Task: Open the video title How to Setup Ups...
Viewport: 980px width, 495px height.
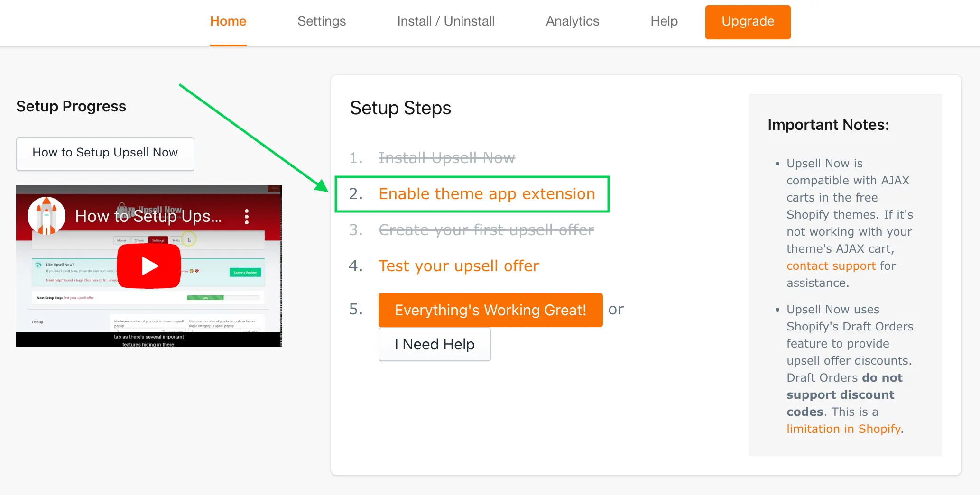Action: coord(148,216)
